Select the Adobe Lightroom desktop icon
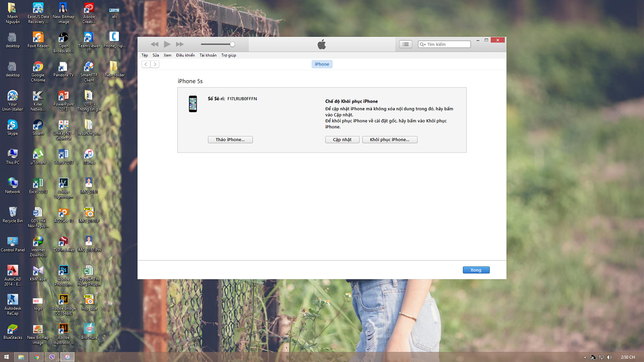Image resolution: width=644 pixels, height=362 pixels. [x=64, y=189]
